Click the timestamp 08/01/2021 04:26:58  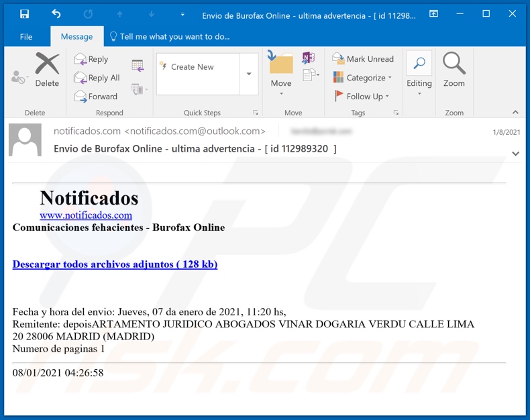click(58, 372)
